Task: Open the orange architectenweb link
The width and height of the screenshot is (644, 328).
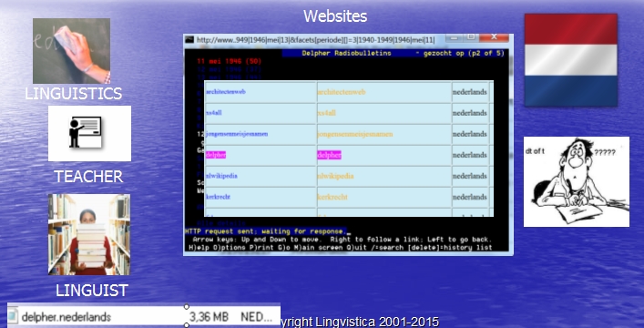Action: click(x=342, y=92)
